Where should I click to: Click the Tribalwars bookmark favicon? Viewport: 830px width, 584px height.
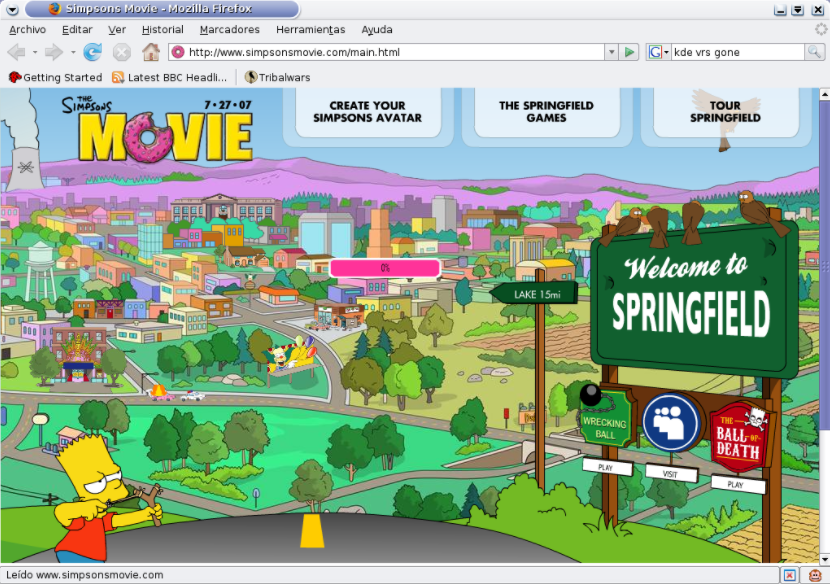pyautogui.click(x=251, y=77)
